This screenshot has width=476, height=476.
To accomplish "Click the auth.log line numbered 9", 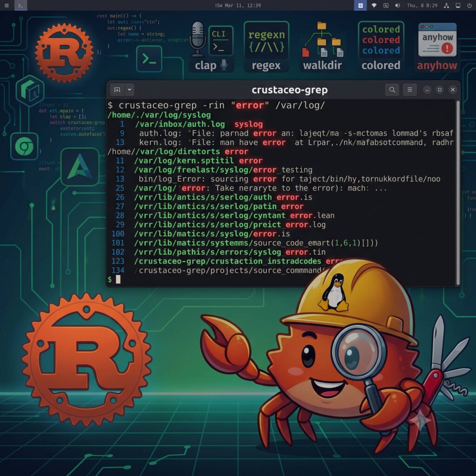I will [286, 133].
